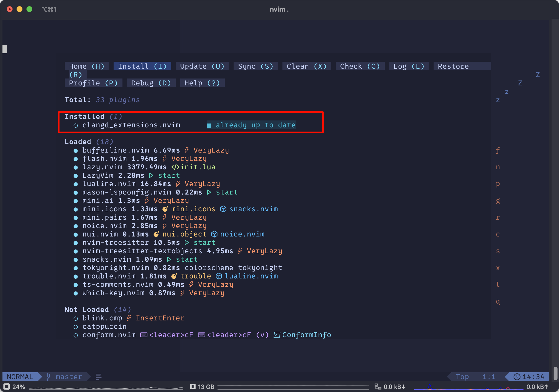
Task: Click the git branch icon beside master
Action: click(49, 377)
